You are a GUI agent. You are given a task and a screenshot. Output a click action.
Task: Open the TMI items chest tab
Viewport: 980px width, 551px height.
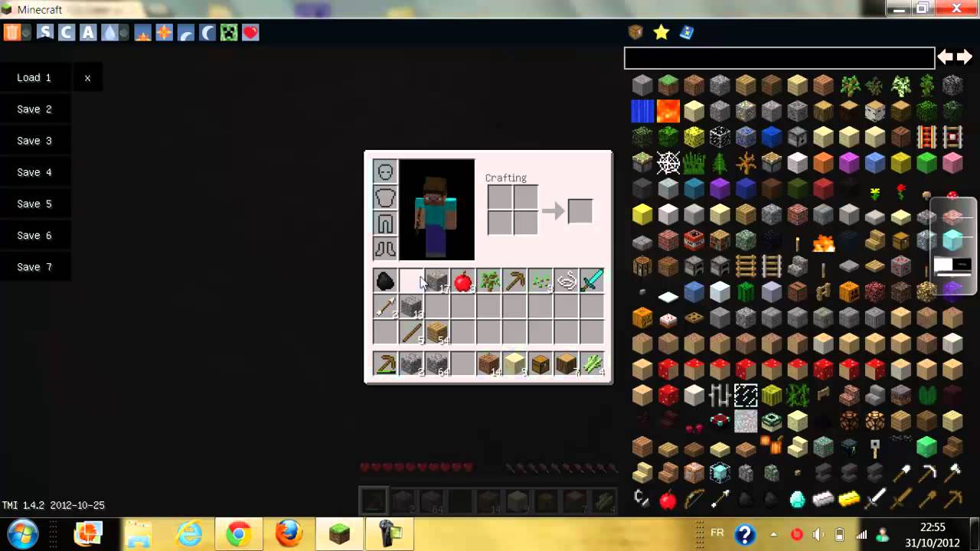pyautogui.click(x=635, y=32)
